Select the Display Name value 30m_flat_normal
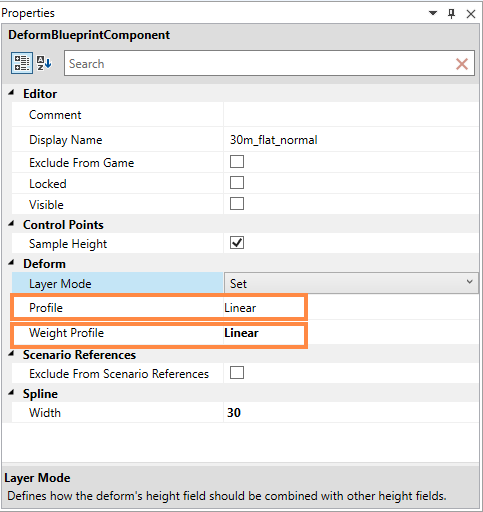Screen dimensions: 483x512 pos(273,140)
